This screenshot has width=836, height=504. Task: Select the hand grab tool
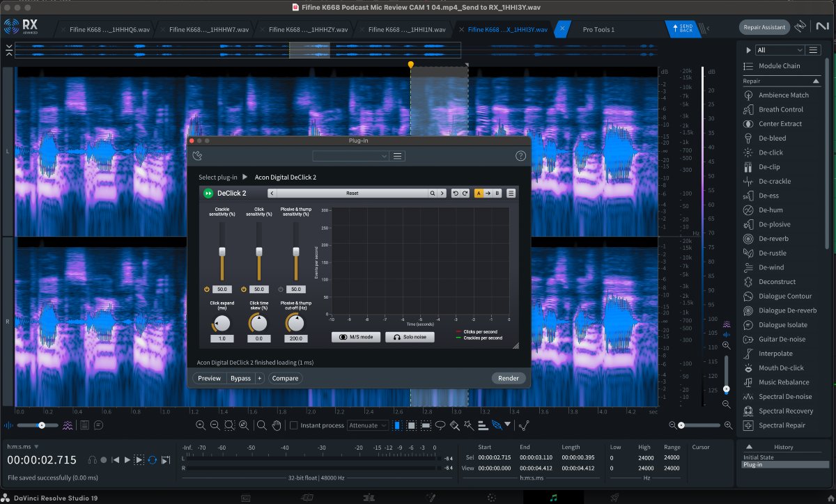(x=277, y=425)
